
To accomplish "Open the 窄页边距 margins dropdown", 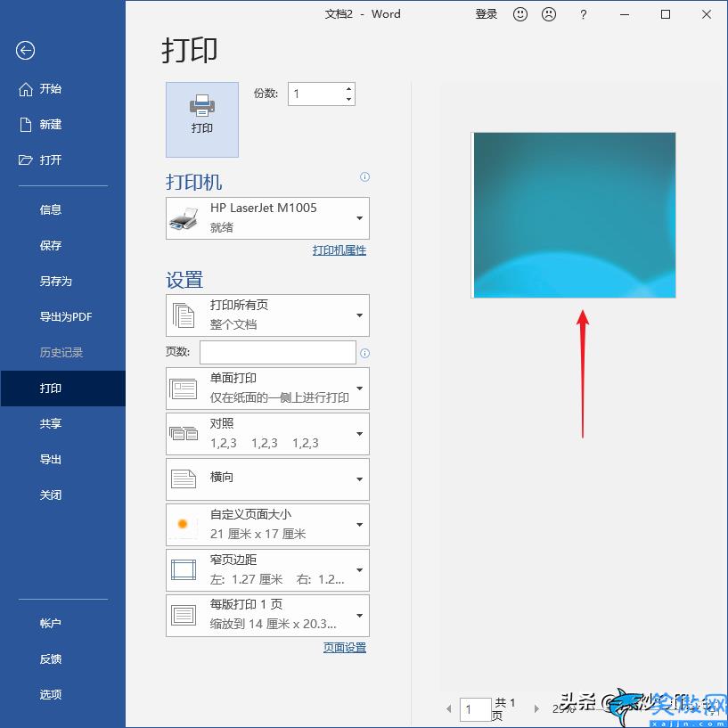I will (267, 570).
